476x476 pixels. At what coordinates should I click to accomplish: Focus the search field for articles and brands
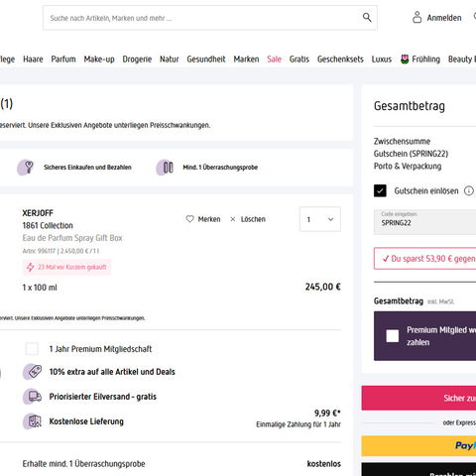click(x=210, y=18)
